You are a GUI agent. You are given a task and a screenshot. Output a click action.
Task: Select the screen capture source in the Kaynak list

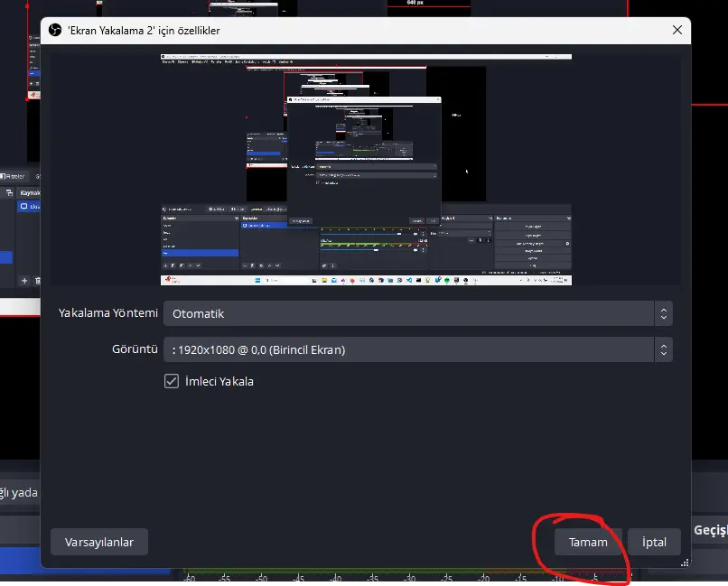pos(29,207)
